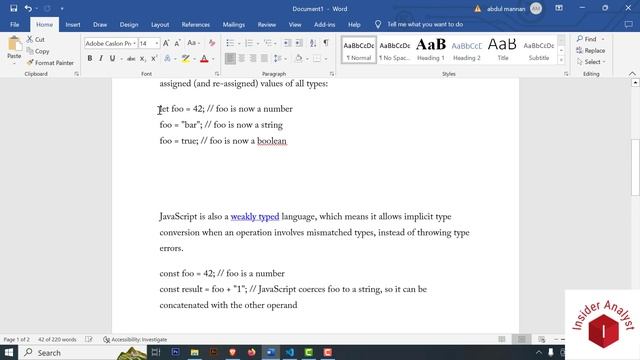
Task: Switch to the References tab
Action: (196, 24)
